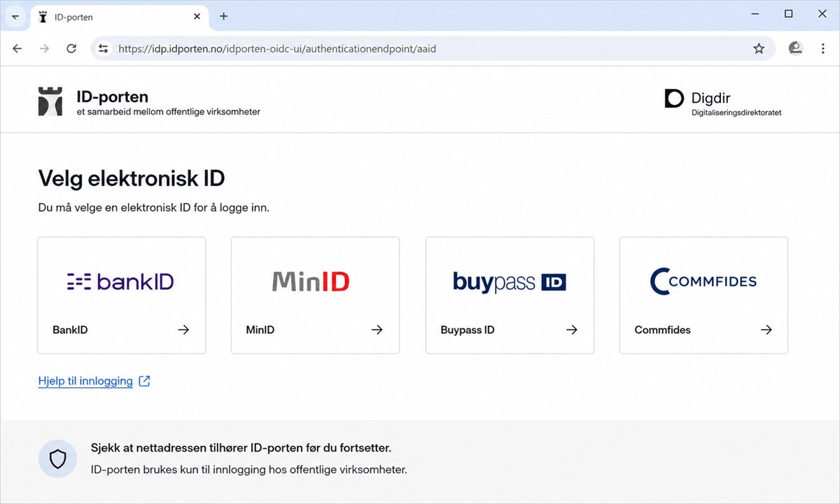Click the arrow beside Buypass ID
The image size is (840, 504).
(572, 330)
